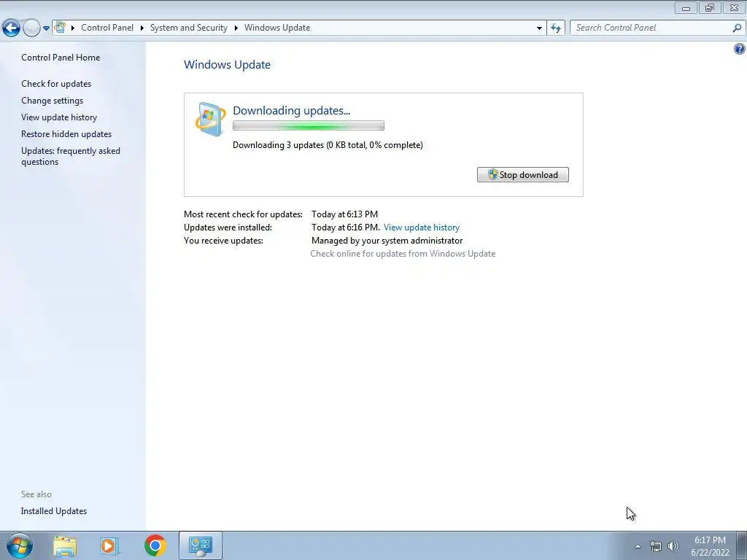This screenshot has width=747, height=560.
Task: Click the refresh button beside address bar
Action: tap(556, 28)
